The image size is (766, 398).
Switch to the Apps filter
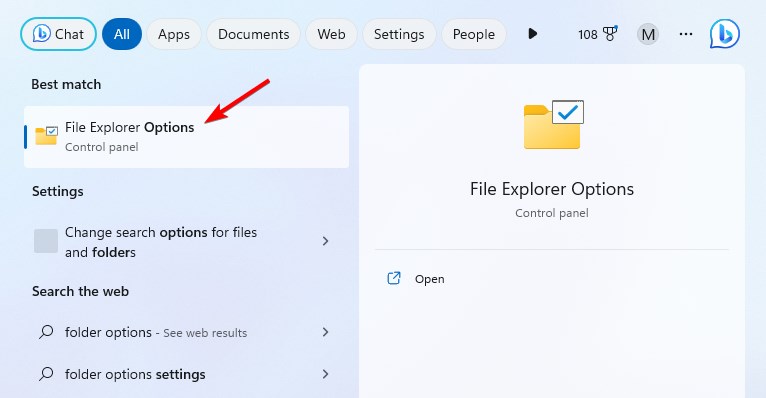point(174,34)
